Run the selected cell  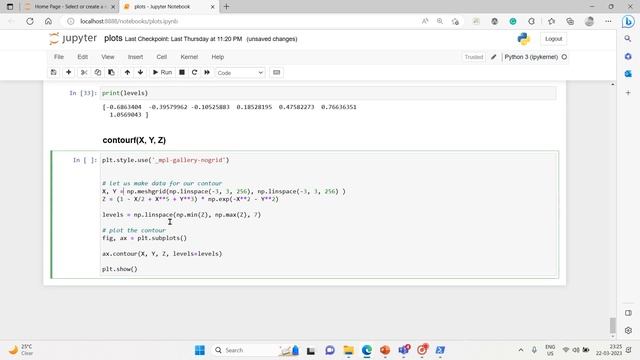click(x=162, y=72)
